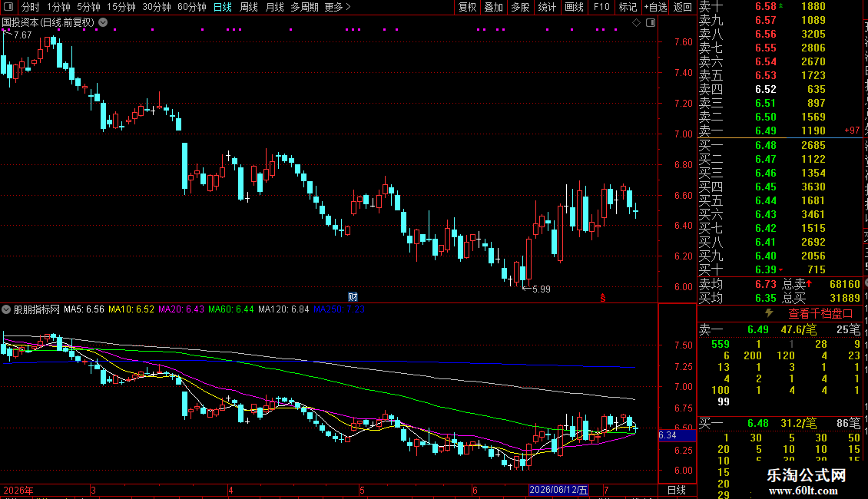Switch to 周线 weekly chart

click(249, 7)
